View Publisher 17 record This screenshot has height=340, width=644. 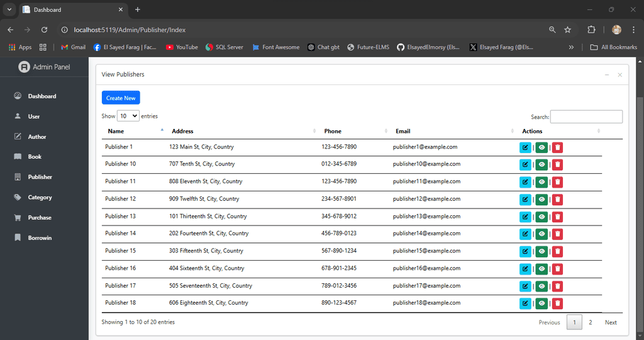coord(541,286)
